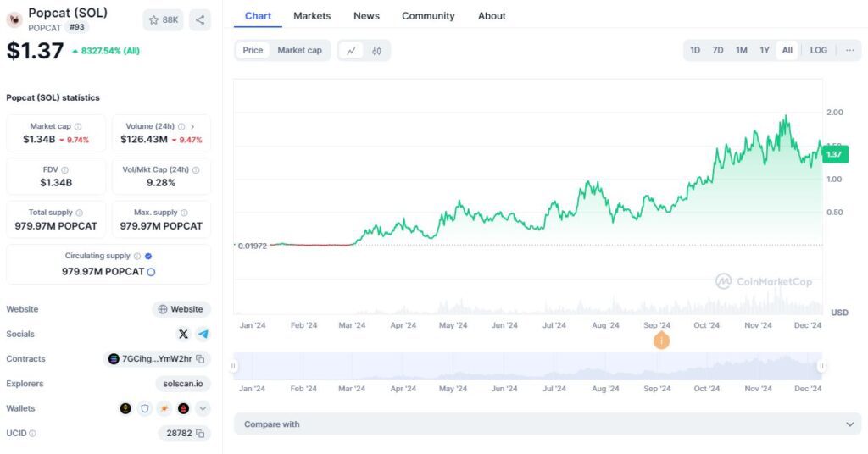The image size is (868, 454).
Task: Open the About tab
Action: pos(492,16)
